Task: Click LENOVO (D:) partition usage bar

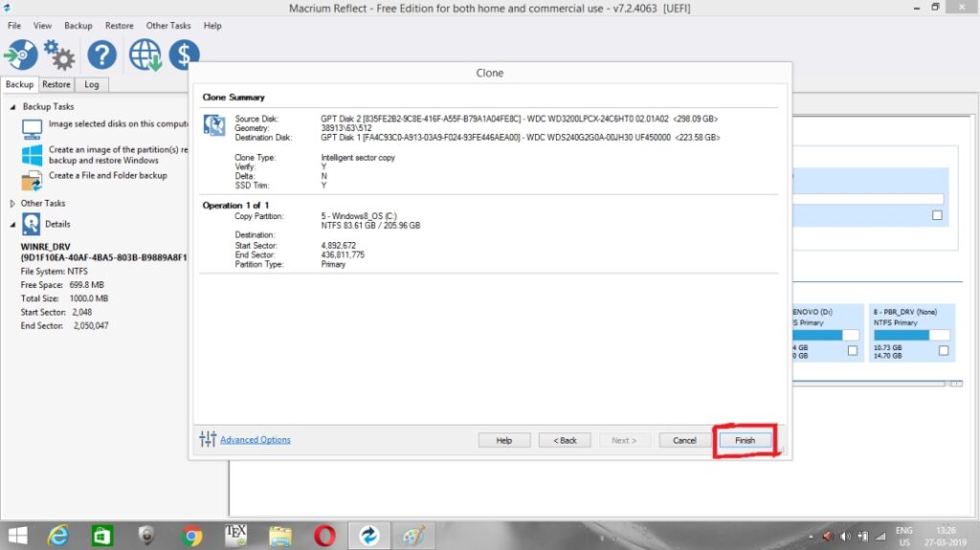Action: 825,336
